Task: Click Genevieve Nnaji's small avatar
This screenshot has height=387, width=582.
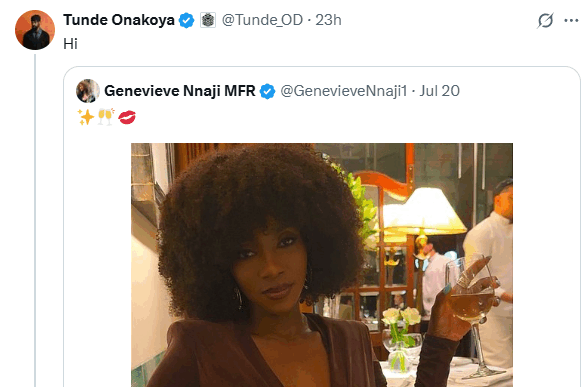Action: (x=88, y=91)
